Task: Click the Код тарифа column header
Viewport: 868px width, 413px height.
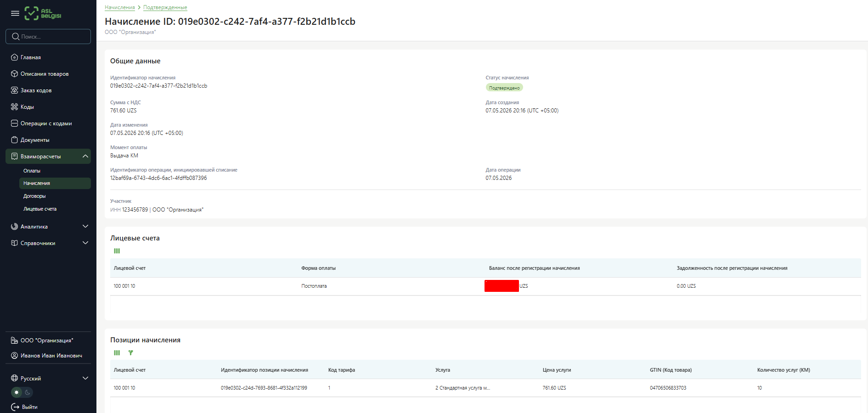Action: [x=342, y=370]
